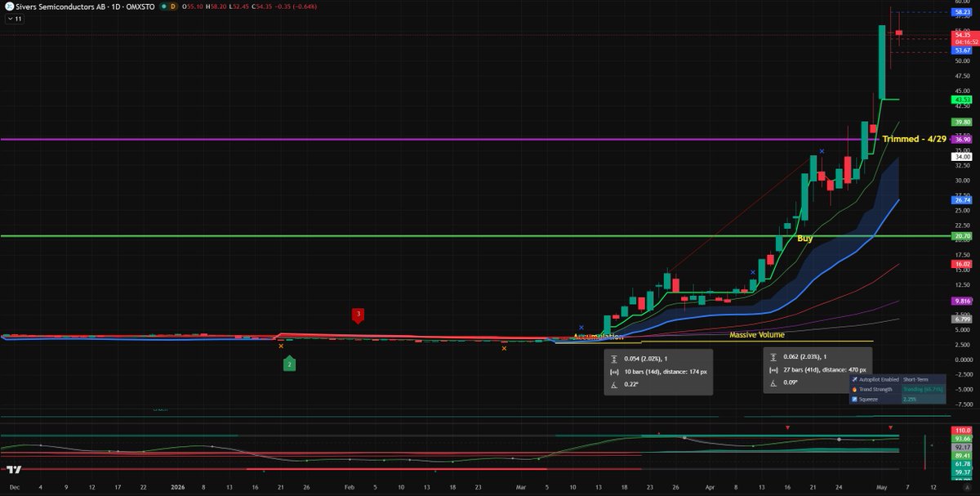Click the Squeeze row icon
980x496 pixels.
[x=854, y=399]
